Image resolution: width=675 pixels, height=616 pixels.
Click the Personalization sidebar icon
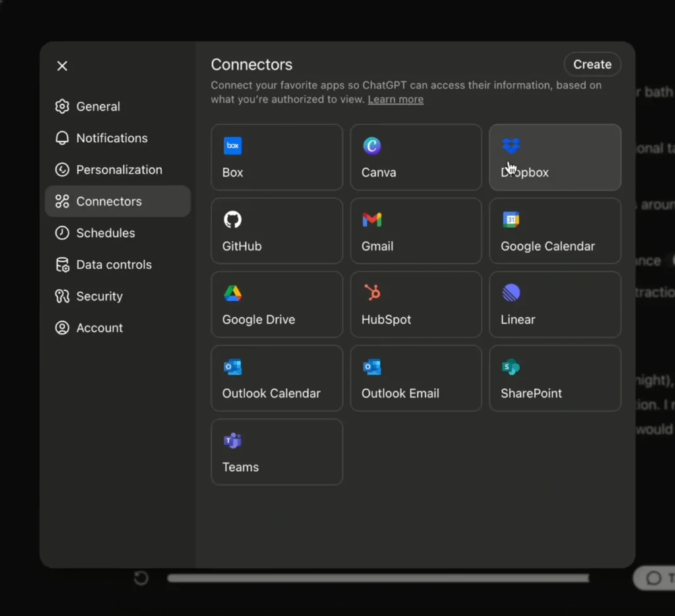point(62,169)
